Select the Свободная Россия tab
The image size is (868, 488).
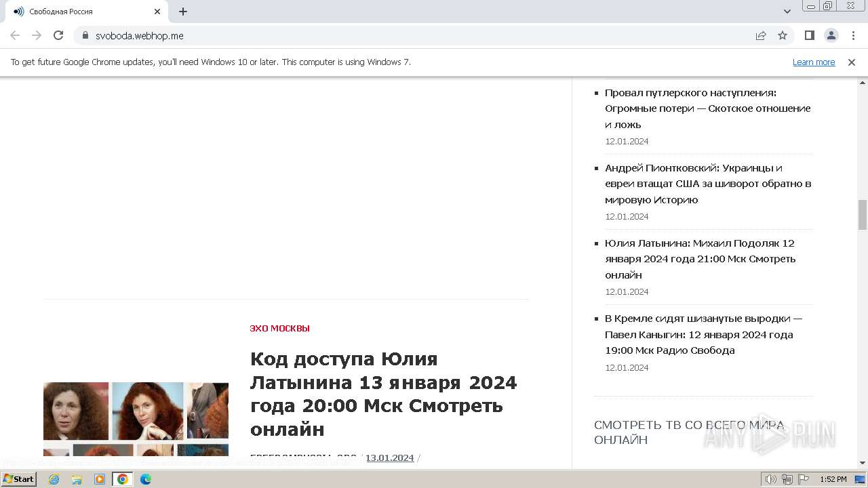pos(86,12)
